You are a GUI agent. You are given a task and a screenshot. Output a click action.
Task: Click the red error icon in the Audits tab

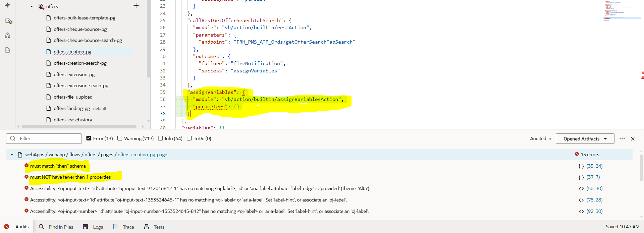pos(6,227)
